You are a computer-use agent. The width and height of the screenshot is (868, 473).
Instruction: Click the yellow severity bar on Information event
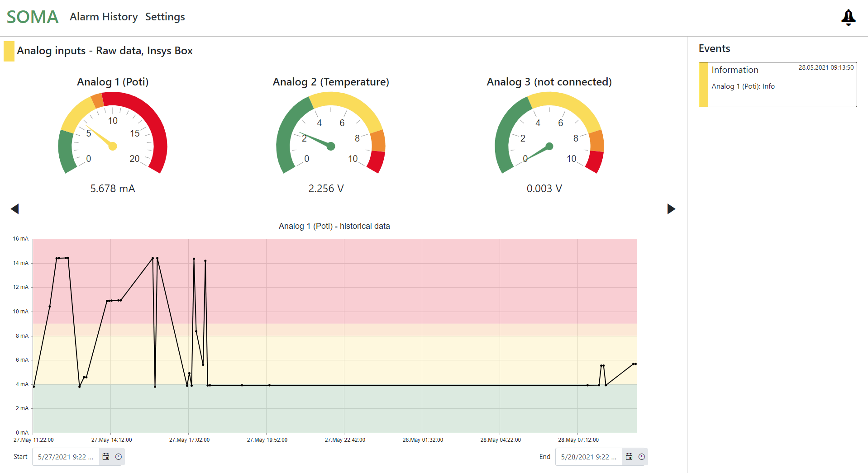[x=704, y=85]
